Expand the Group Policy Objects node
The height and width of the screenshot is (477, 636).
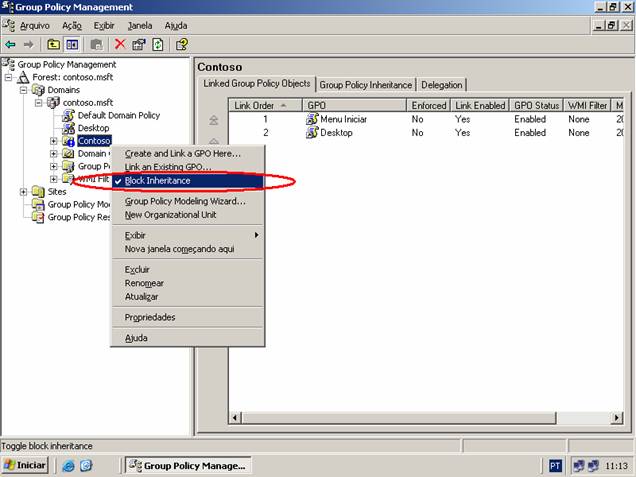54,166
